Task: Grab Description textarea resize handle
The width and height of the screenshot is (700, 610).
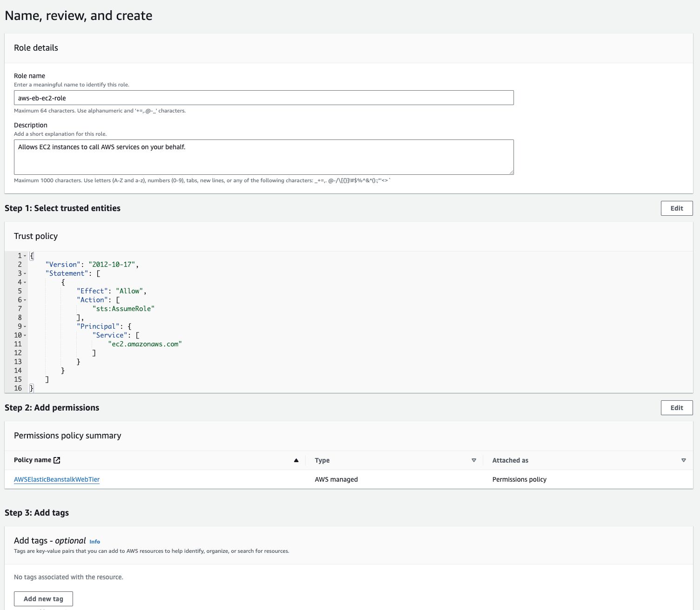Action: pyautogui.click(x=511, y=172)
